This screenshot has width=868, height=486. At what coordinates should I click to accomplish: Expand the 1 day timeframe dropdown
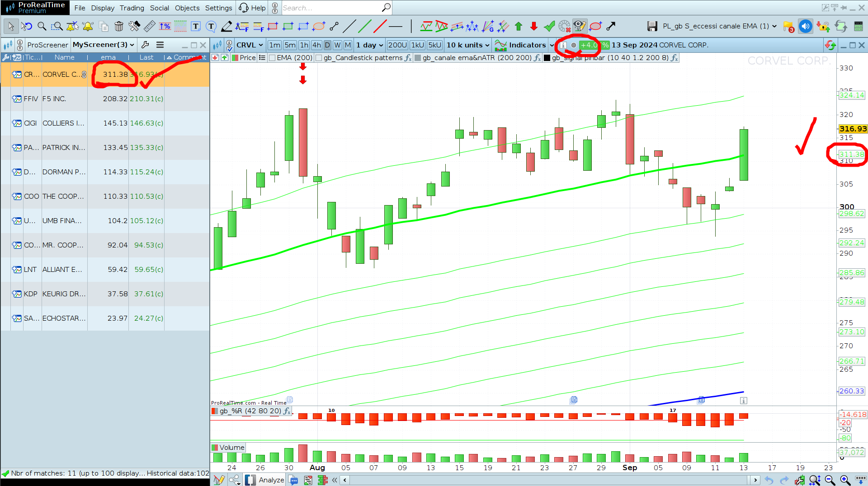pos(369,45)
